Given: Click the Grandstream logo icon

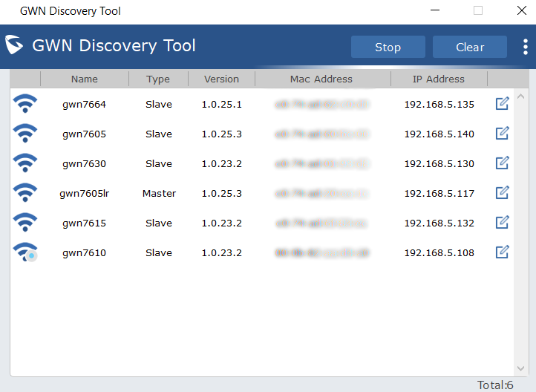Looking at the screenshot, I should [x=14, y=45].
